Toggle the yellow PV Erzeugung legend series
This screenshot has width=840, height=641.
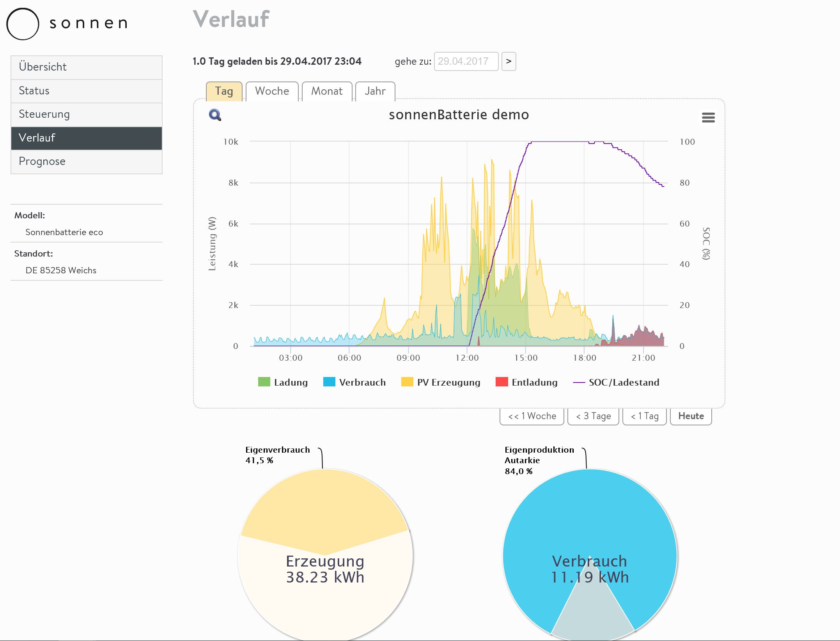tap(441, 382)
